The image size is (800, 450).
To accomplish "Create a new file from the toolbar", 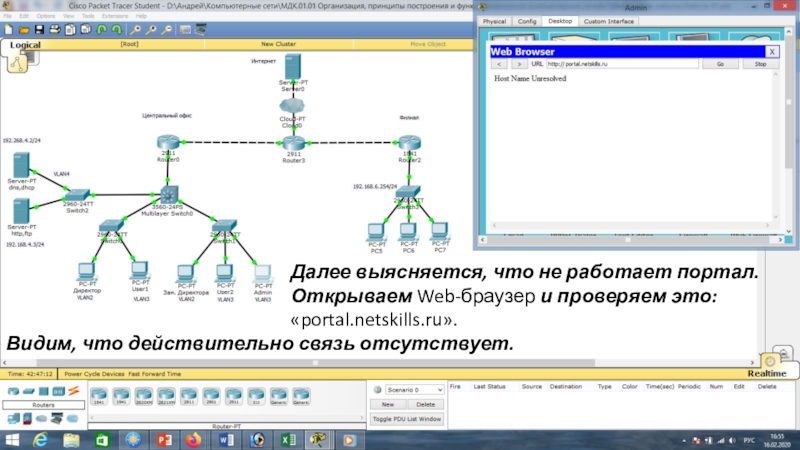I will point(9,30).
